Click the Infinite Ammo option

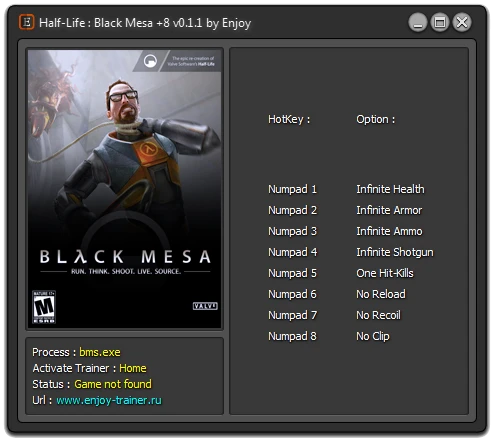point(389,231)
